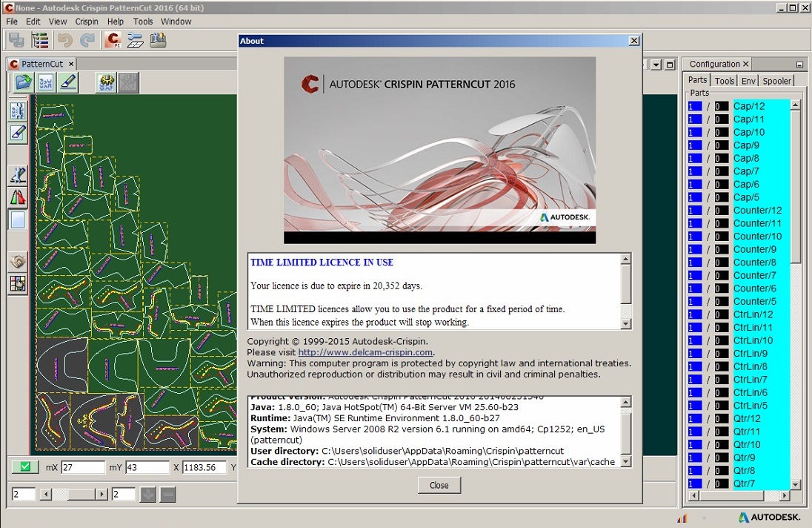
Task: Open the colored tree list icon
Action: coord(40,40)
